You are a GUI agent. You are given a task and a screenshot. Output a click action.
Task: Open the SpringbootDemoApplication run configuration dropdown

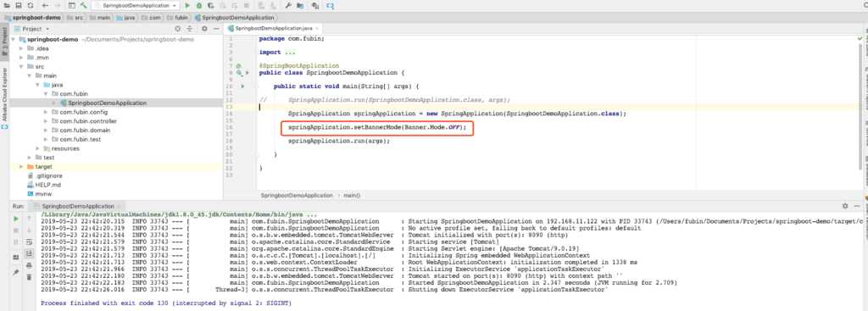point(135,6)
